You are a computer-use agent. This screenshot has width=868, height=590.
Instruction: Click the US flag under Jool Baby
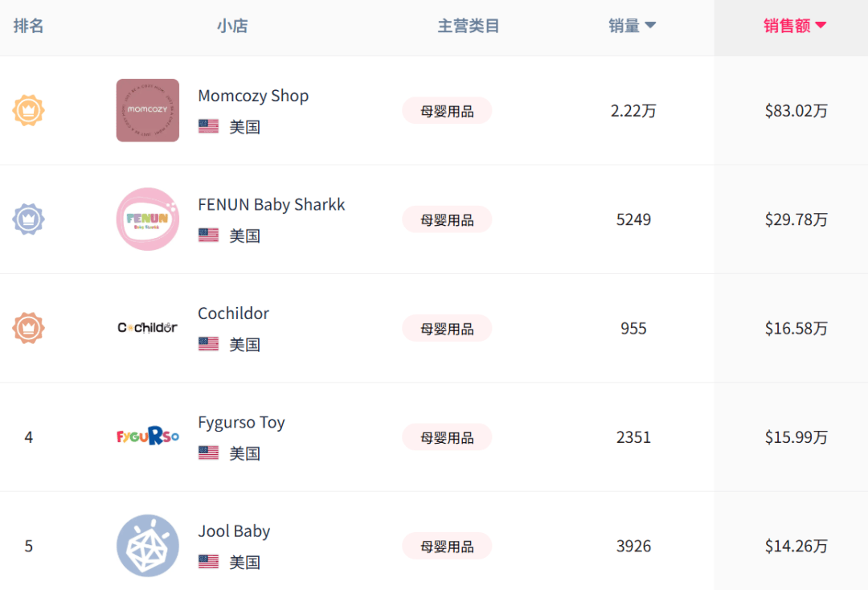point(209,562)
